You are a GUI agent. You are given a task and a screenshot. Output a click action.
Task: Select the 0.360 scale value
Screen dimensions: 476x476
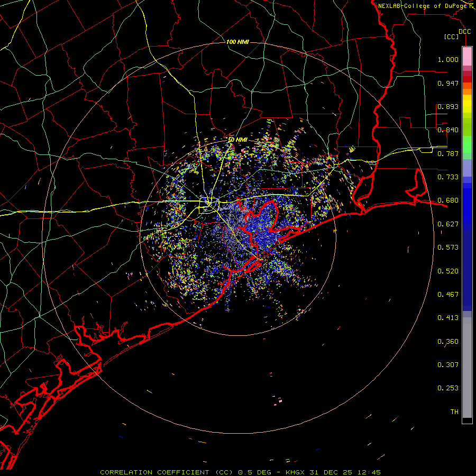tap(448, 342)
